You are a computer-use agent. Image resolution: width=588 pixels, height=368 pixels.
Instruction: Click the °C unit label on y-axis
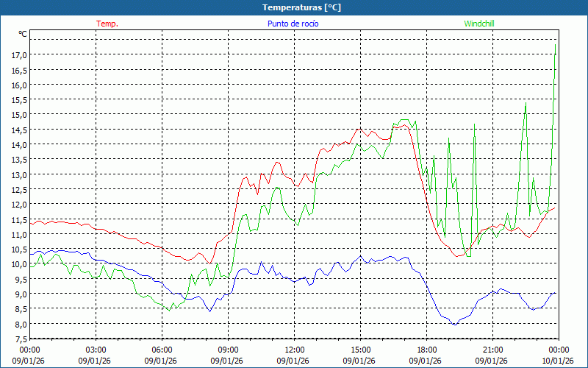click(23, 34)
